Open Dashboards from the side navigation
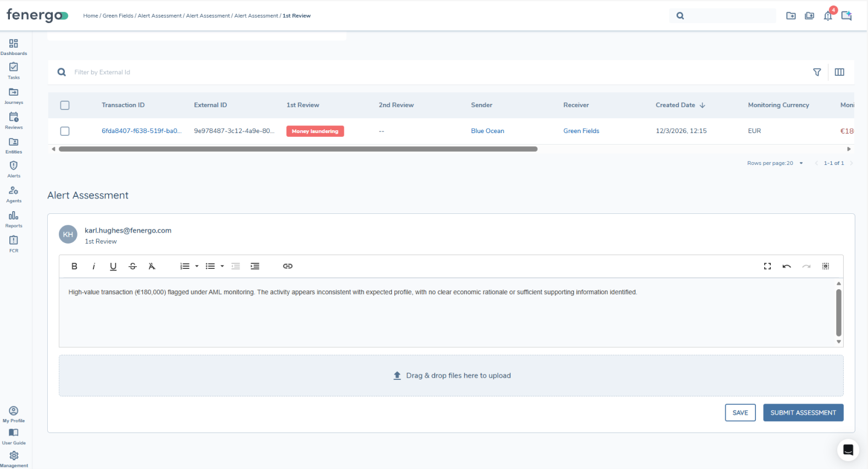This screenshot has width=868, height=469. (x=14, y=47)
